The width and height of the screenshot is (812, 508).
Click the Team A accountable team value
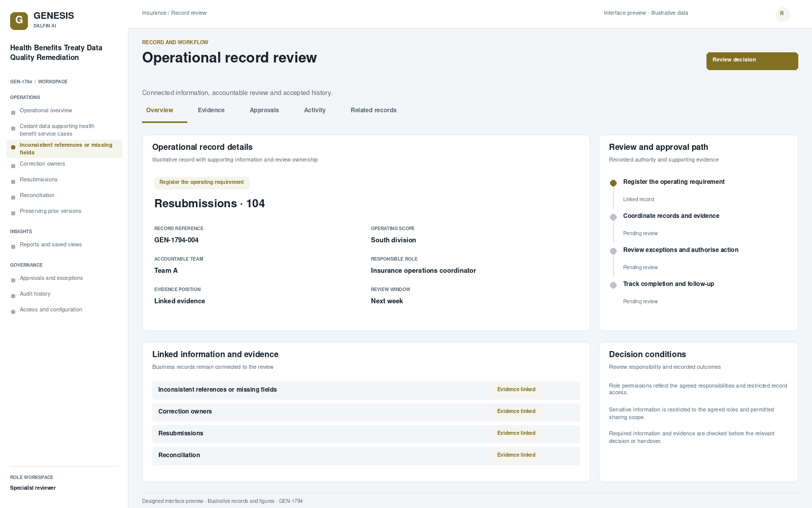(166, 271)
